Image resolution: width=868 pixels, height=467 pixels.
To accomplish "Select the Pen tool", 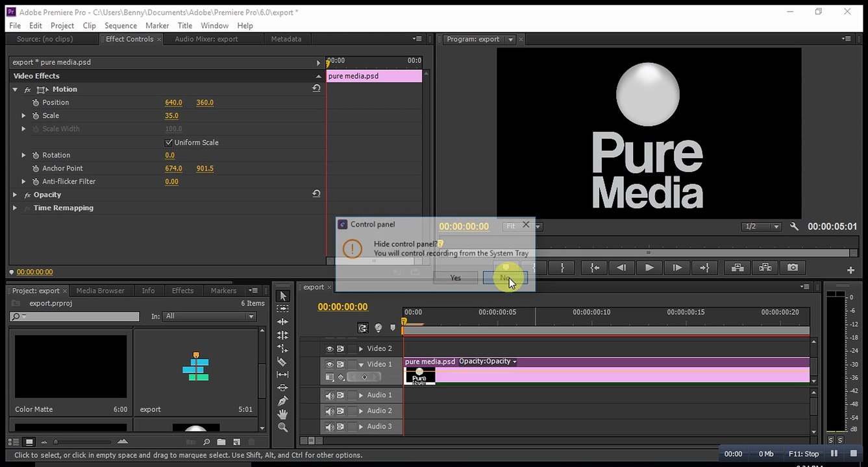I will (x=282, y=401).
